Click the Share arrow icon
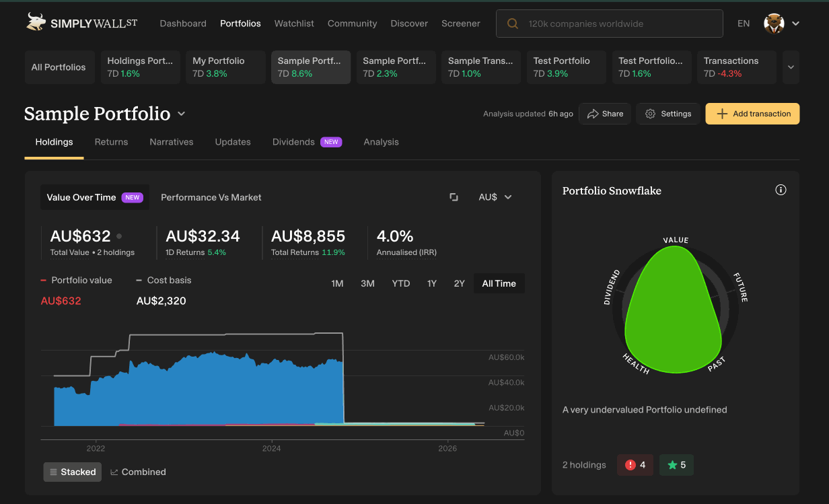This screenshot has height=504, width=829. (x=593, y=114)
